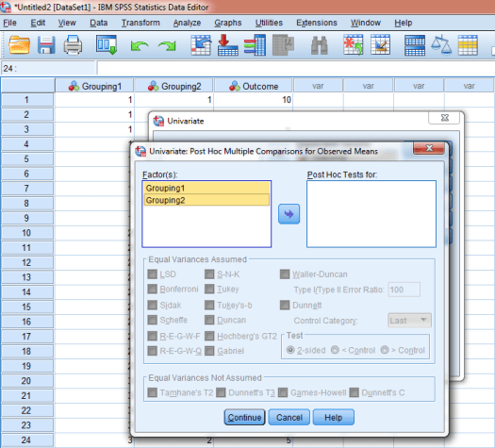This screenshot has width=495, height=448.
Task: Check the Hochberg's GT2 checkbox
Action: [x=209, y=336]
